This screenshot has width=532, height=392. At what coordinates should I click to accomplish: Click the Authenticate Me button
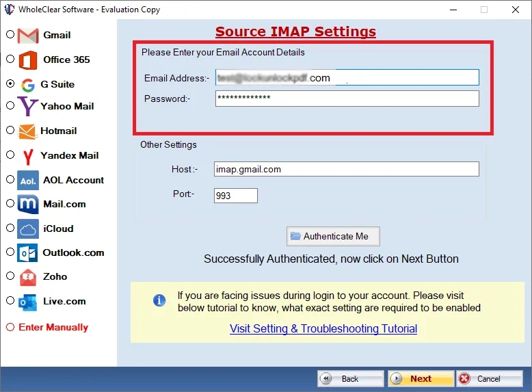pos(333,236)
